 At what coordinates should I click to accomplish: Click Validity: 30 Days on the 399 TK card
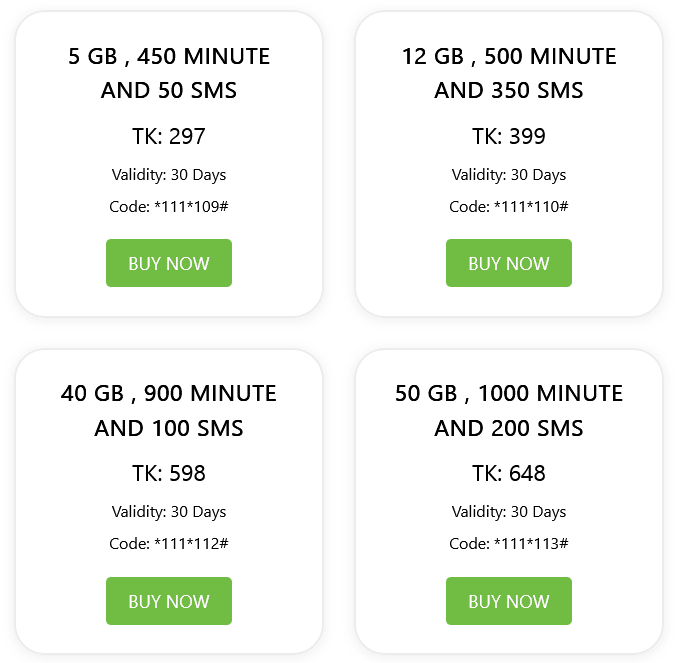tap(509, 175)
